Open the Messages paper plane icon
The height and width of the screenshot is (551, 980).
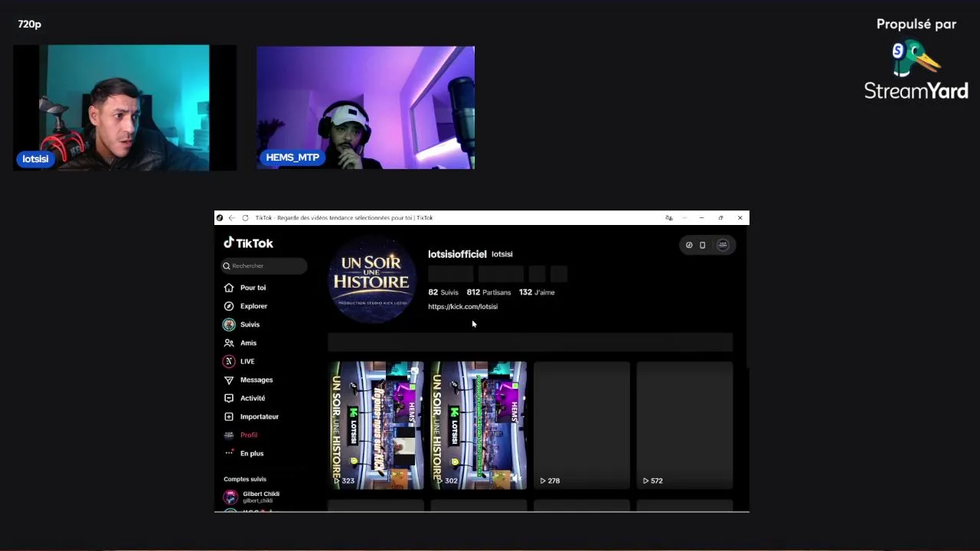[228, 380]
